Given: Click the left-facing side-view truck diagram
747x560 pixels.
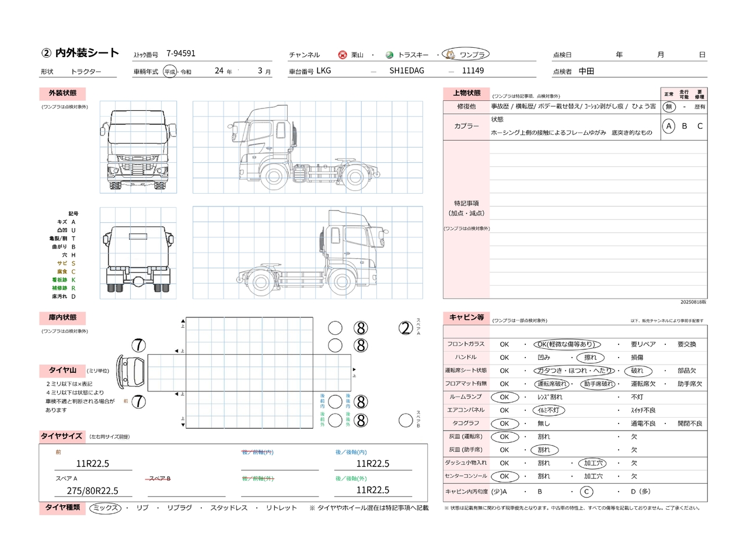Looking at the screenshot, I should point(308,147).
